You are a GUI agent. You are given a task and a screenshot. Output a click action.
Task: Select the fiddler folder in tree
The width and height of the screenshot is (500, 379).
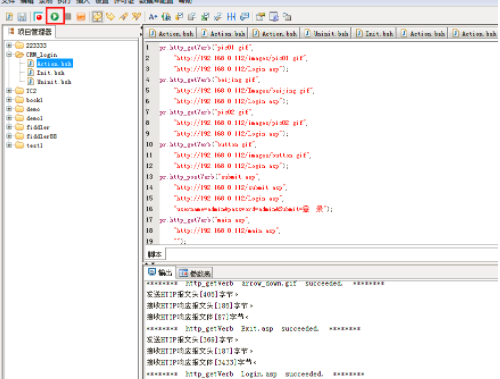38,127
